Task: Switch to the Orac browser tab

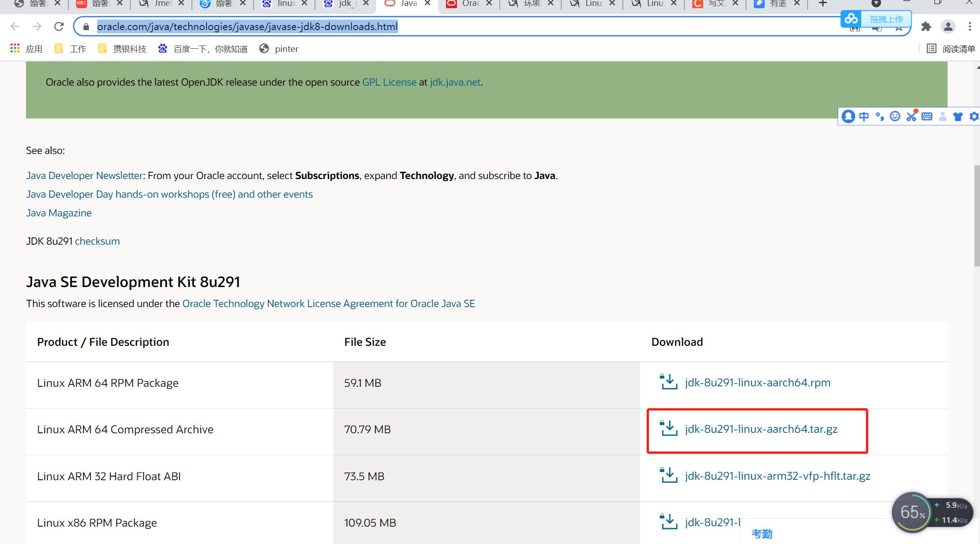Action: pyautogui.click(x=470, y=4)
